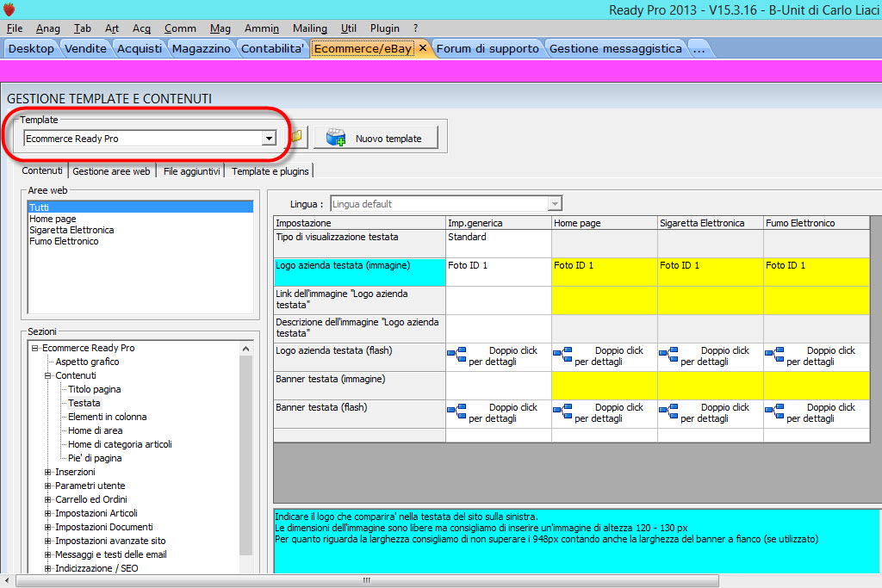Select Aspetto grafico tree item

(x=87, y=362)
